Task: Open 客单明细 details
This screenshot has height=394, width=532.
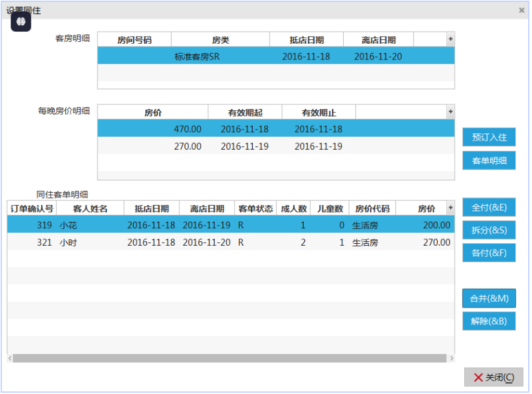Action: pos(489,161)
